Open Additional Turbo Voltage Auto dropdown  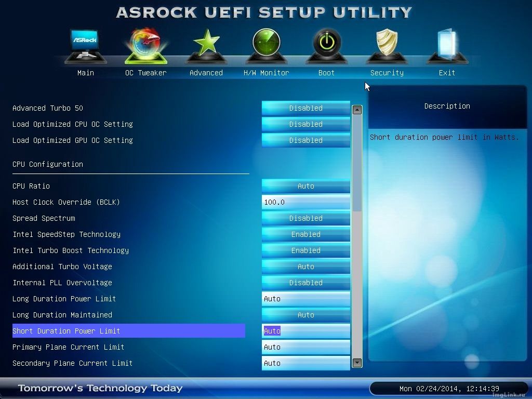[x=305, y=267]
